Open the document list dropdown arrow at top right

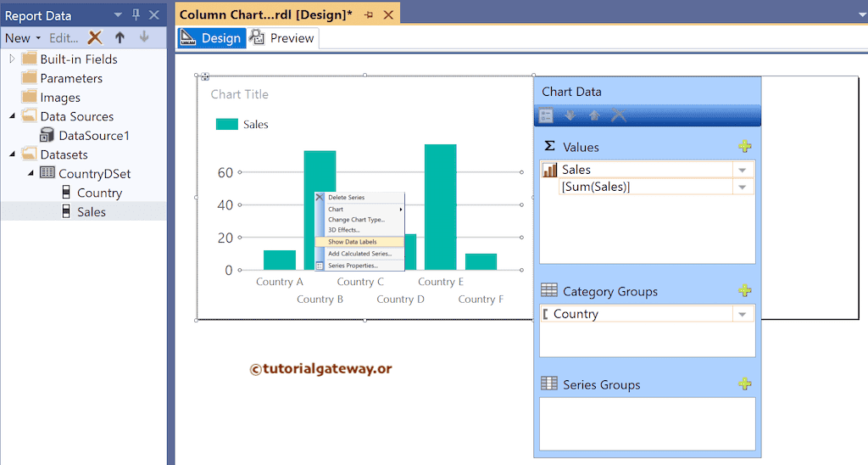click(862, 15)
